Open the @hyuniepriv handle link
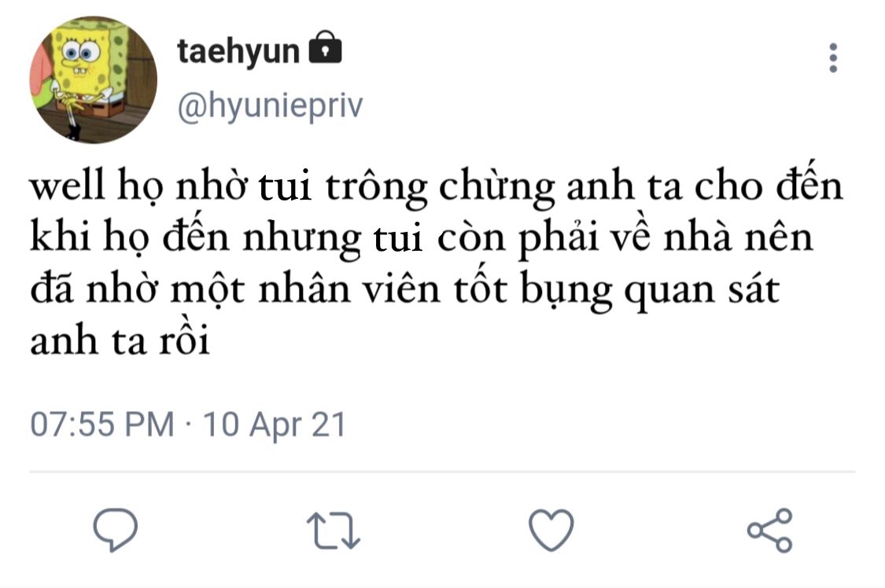Screen dimensions: 885x588 [x=271, y=105]
